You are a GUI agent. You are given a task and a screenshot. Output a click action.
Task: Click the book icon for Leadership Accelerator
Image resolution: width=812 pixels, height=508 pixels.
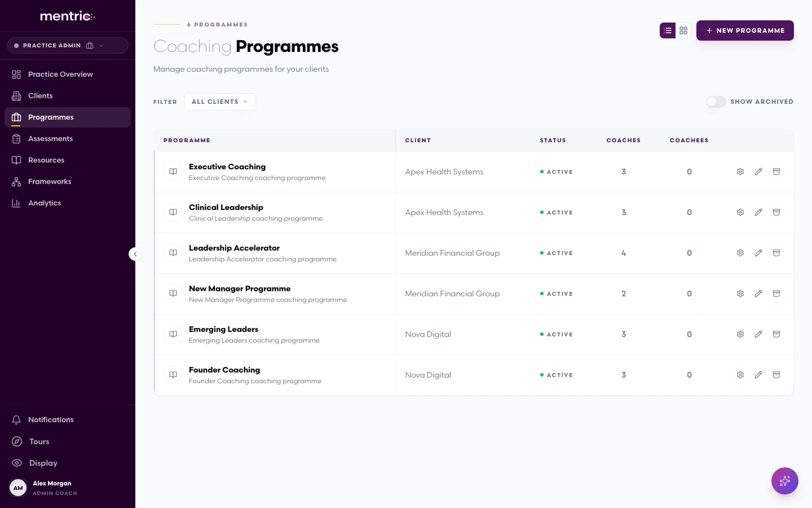tap(173, 253)
